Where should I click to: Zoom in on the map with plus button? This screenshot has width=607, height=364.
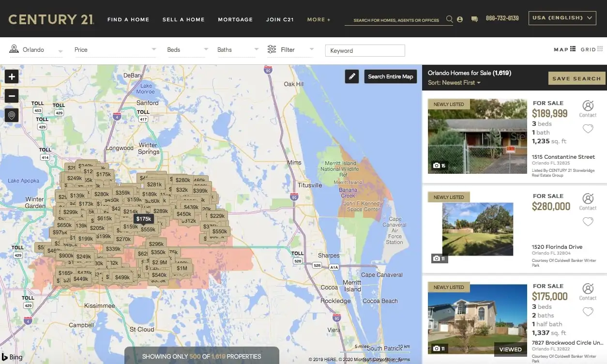(x=12, y=76)
